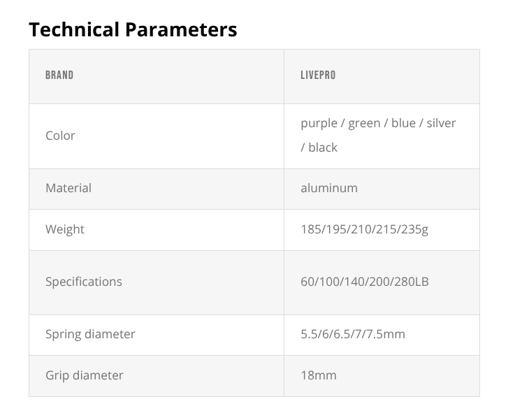Viewport: 522px width, 420px height.
Task: Click the aluminum material value
Action: (329, 188)
